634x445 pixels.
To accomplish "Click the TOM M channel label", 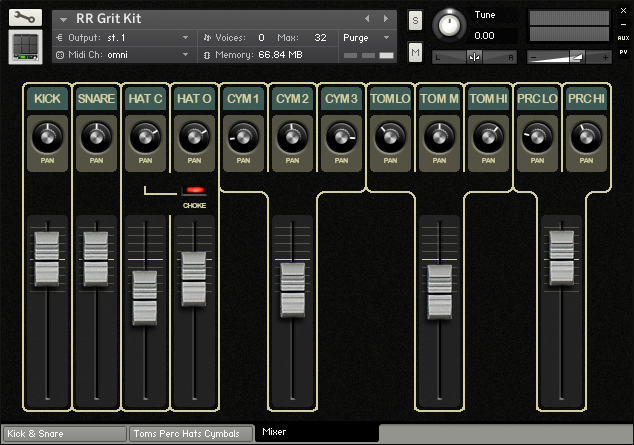I will (439, 99).
